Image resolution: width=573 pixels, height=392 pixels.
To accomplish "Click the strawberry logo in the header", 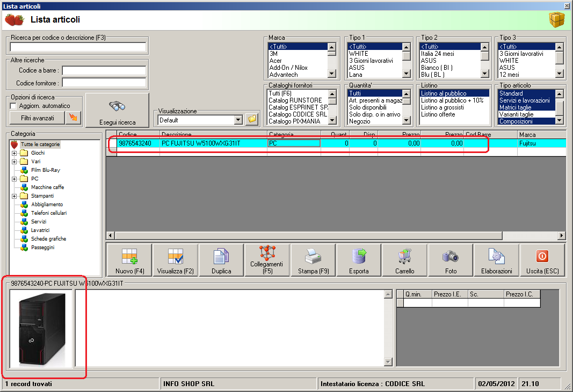I will (x=14, y=20).
